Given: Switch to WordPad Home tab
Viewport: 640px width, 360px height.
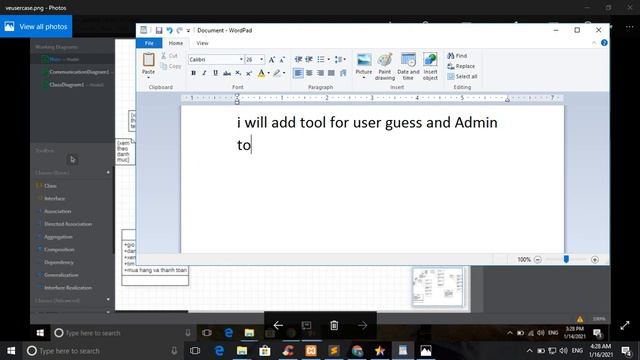Looking at the screenshot, I should point(176,43).
